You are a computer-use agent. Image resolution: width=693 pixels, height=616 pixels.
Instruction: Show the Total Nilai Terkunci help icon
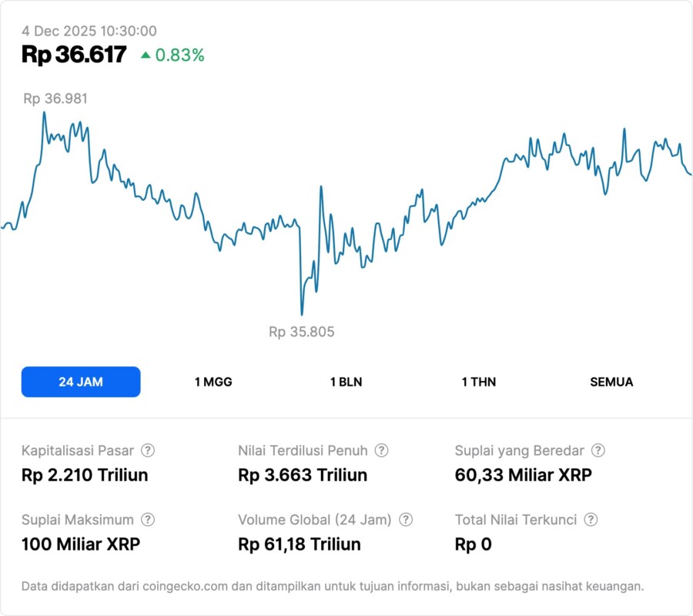(x=591, y=520)
